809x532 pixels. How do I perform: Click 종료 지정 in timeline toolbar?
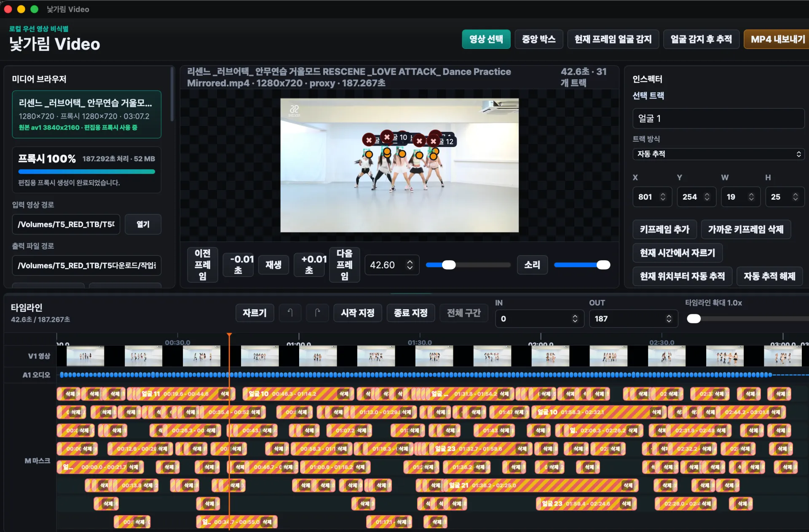coord(411,313)
